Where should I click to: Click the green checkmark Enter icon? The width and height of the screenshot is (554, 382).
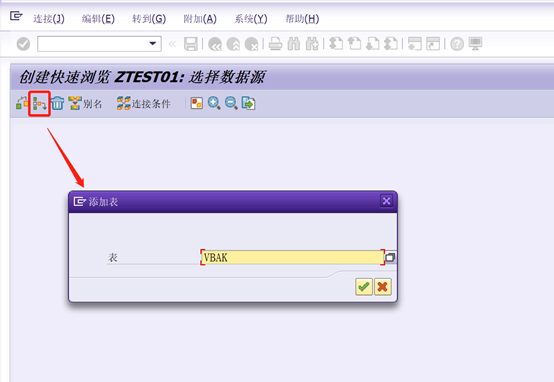coord(23,44)
